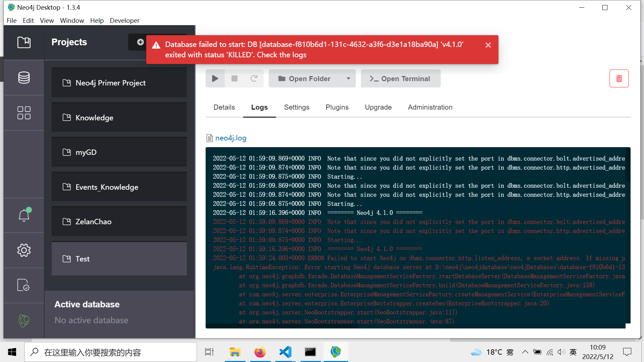Switch to the Details tab
Viewport: 644px width, 362px height.
224,107
